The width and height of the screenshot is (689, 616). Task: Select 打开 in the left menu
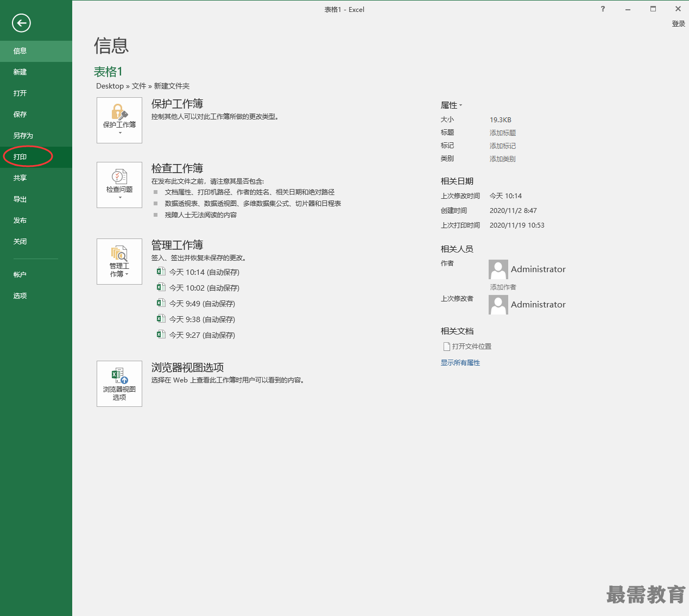(36, 93)
